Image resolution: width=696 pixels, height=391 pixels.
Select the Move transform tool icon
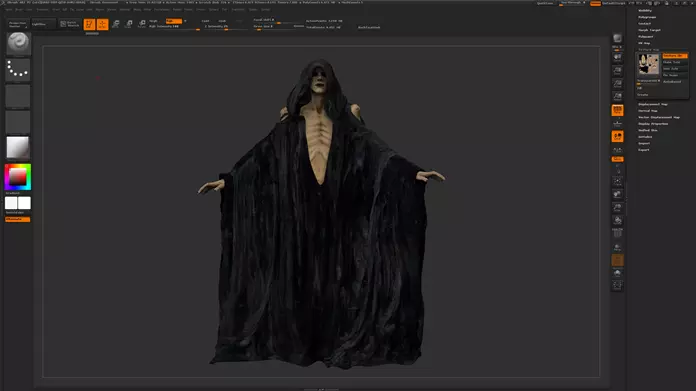tap(116, 24)
